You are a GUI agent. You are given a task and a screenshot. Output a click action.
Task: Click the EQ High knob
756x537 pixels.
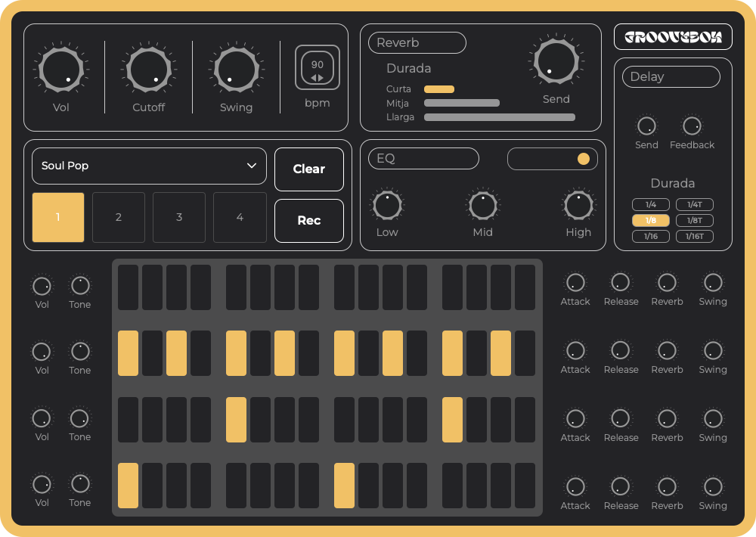578,204
